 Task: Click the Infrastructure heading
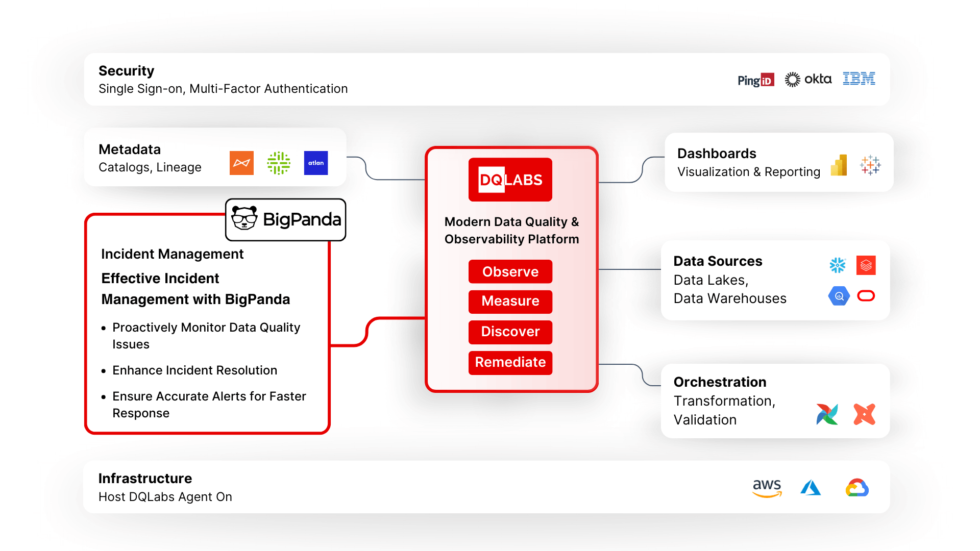[145, 478]
